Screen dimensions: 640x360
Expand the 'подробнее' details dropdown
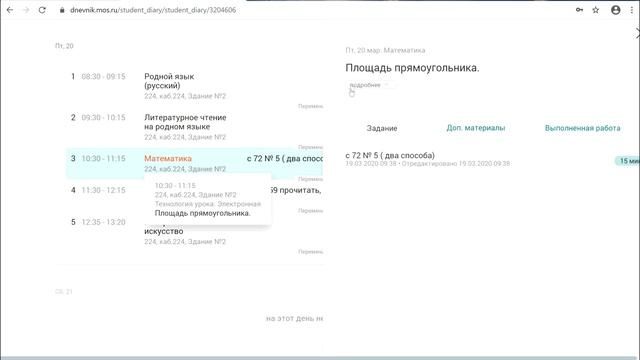coord(371,85)
